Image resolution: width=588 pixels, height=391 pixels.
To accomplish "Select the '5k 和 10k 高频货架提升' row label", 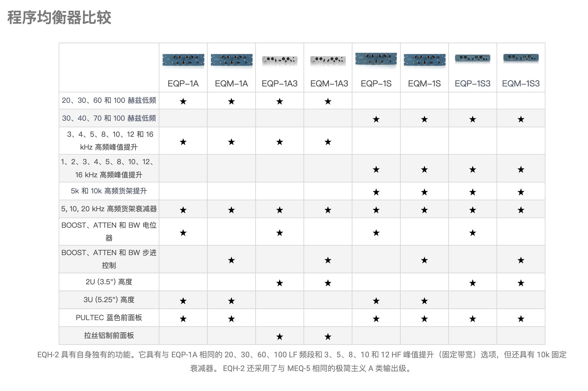I will (109, 191).
